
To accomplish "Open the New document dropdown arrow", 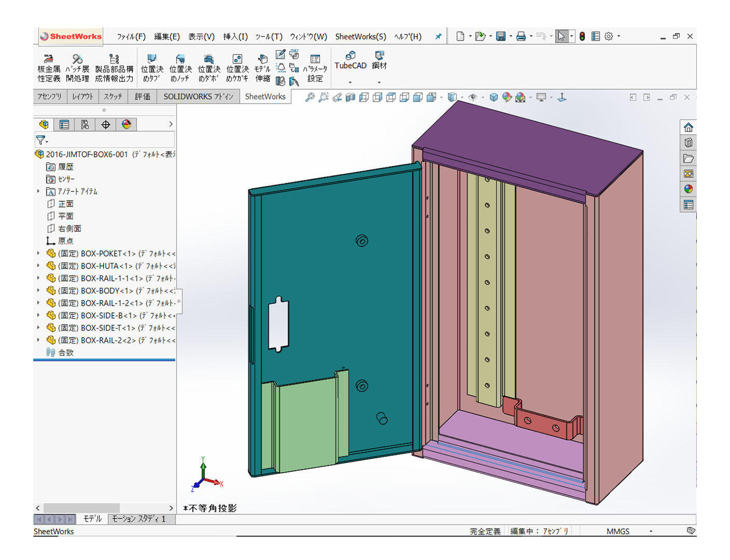I will (470, 36).
